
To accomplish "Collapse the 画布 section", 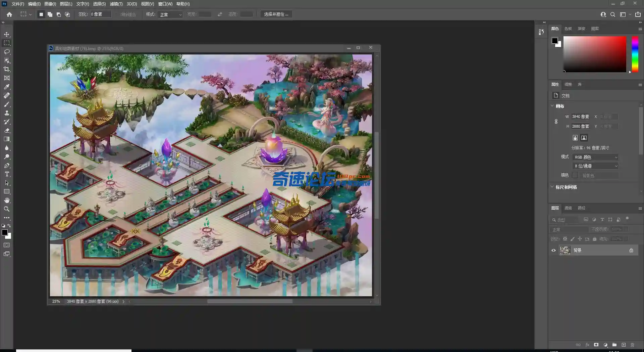I will (x=552, y=106).
